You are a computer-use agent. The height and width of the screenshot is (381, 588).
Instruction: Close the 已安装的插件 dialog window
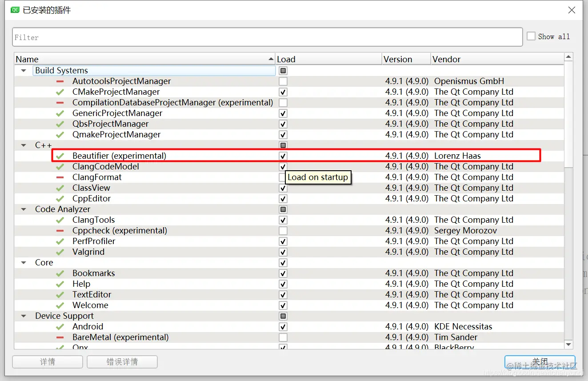click(x=572, y=10)
